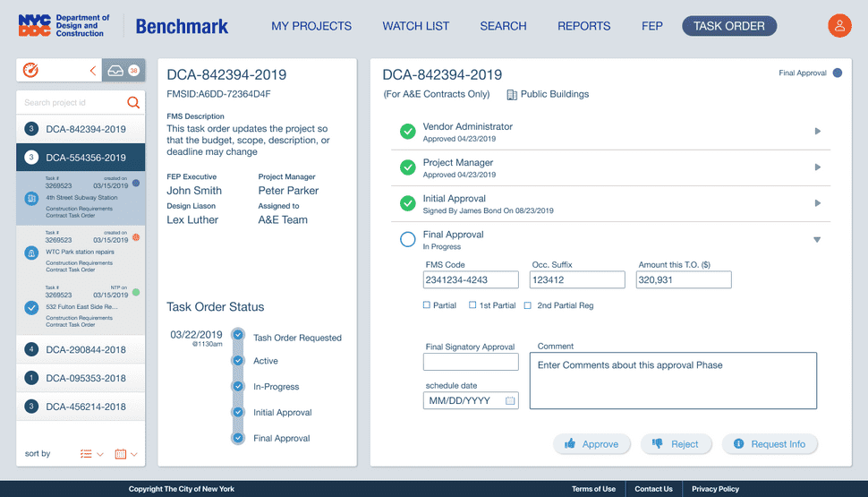The width and height of the screenshot is (868, 497).
Task: Expand the Vendor Administrator approval row
Action: [x=818, y=132]
